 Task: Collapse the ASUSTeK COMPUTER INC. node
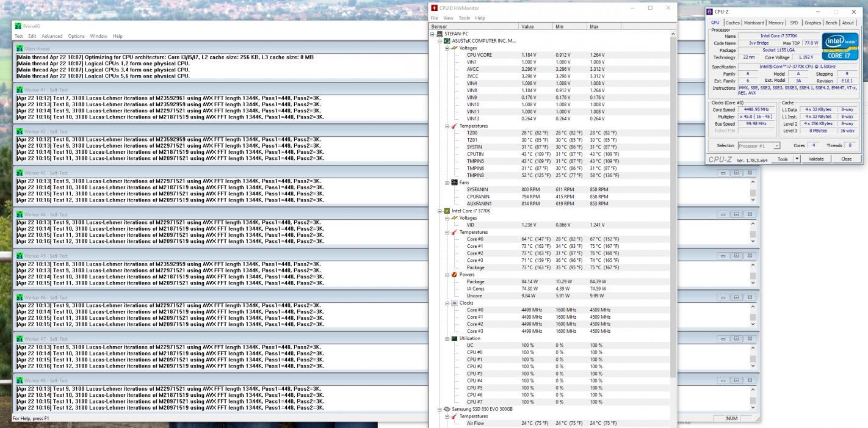tap(439, 41)
